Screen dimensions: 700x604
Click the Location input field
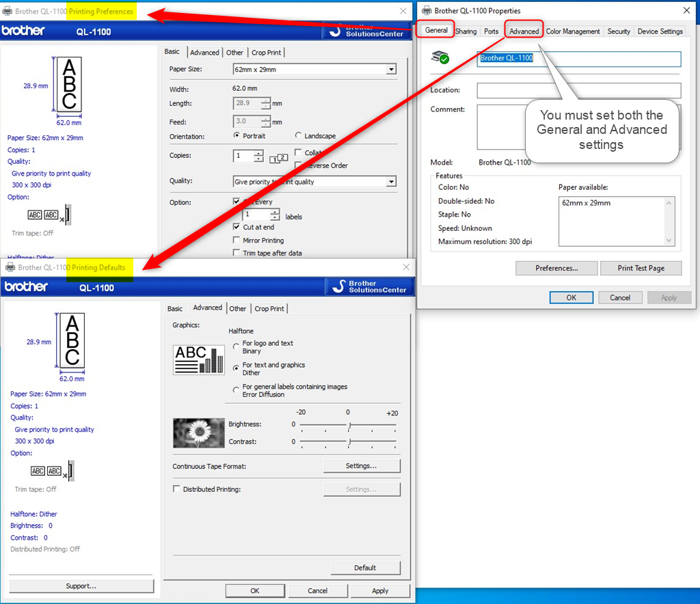click(x=579, y=91)
